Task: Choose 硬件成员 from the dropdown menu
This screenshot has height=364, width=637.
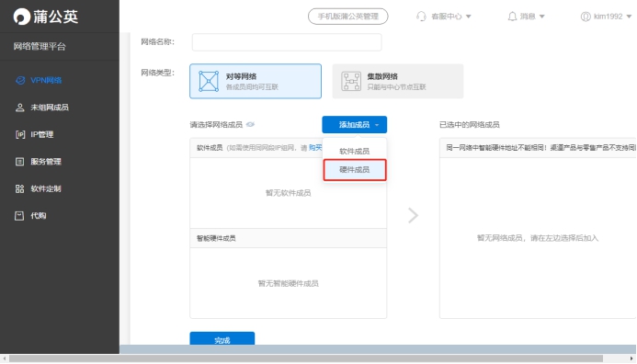Action: (355, 170)
